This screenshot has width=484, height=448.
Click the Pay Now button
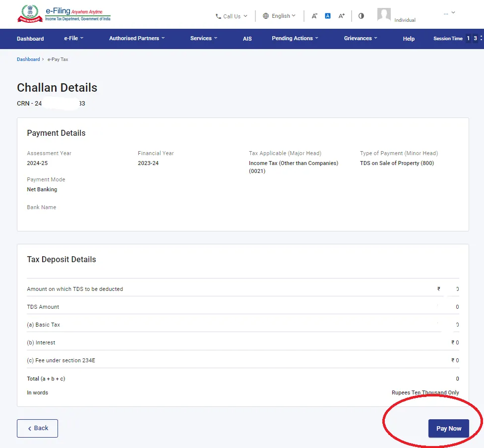tap(449, 428)
